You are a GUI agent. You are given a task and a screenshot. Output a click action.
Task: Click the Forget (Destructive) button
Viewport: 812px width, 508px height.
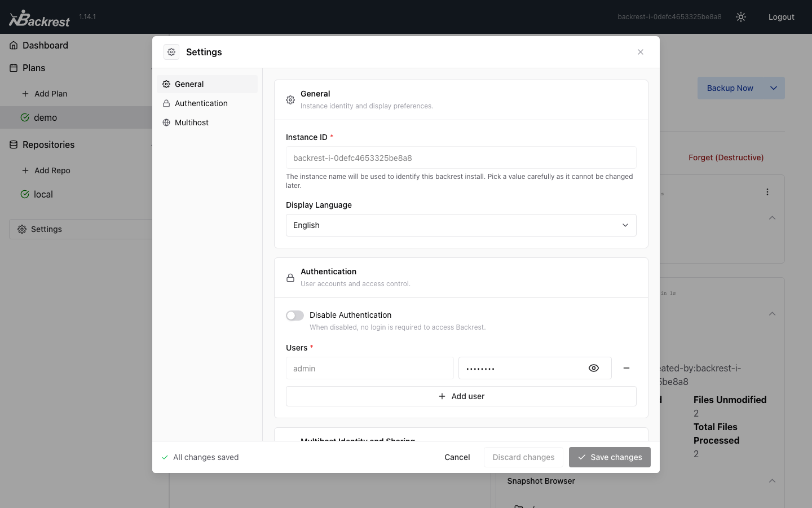(726, 157)
